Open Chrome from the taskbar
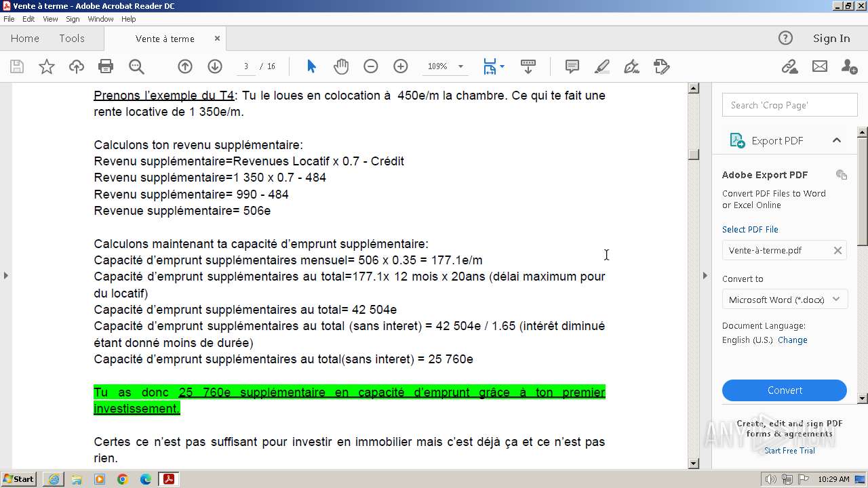 (x=122, y=479)
